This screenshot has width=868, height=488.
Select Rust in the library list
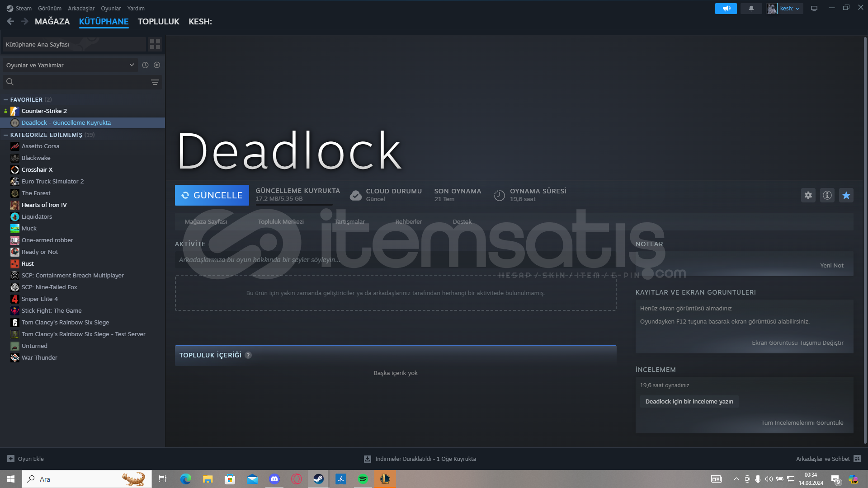tap(82, 264)
